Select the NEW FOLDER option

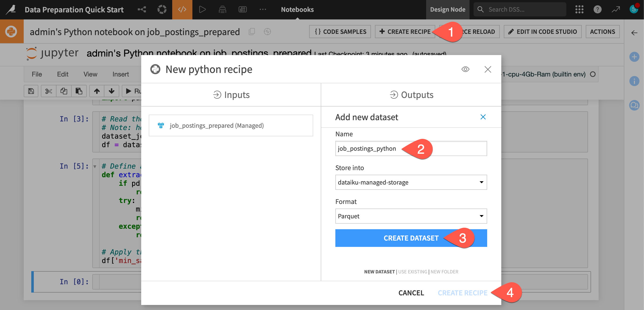444,272
